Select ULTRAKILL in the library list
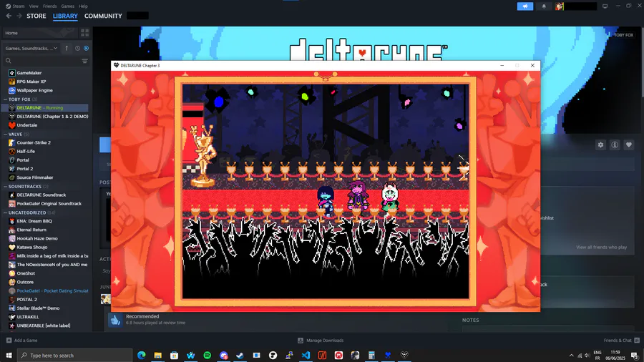The image size is (644, 362). (45, 317)
